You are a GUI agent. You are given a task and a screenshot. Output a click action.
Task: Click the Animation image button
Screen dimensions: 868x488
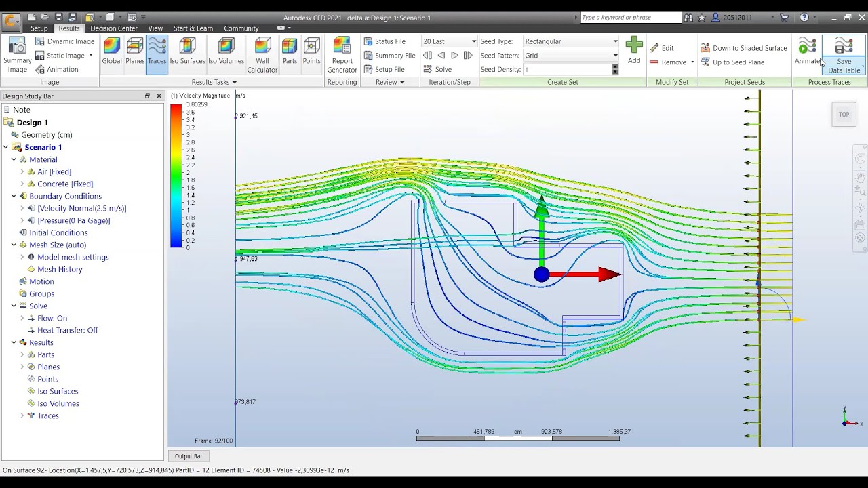point(57,69)
